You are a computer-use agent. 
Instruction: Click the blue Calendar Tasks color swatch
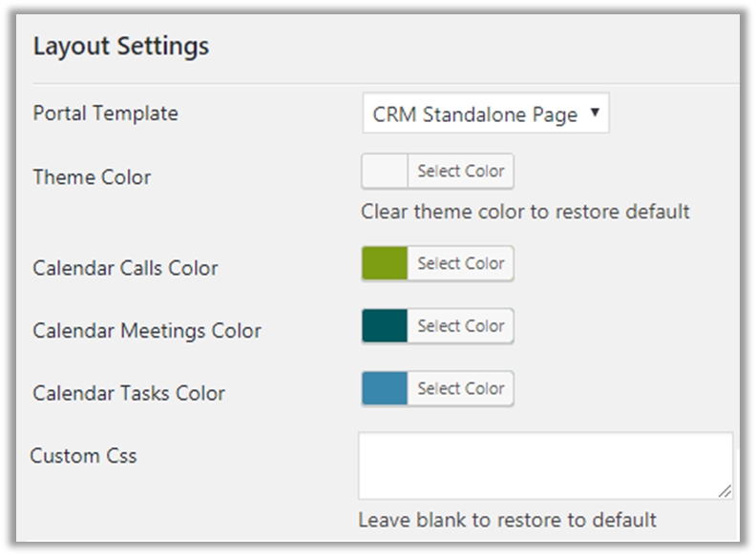pyautogui.click(x=385, y=389)
